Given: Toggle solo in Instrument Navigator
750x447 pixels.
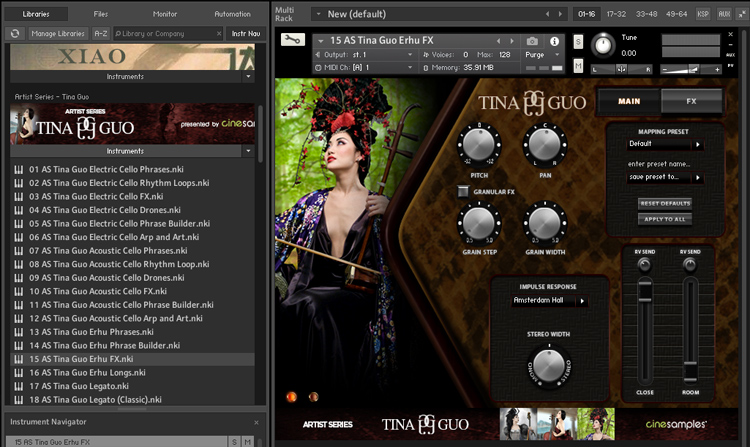Looking at the screenshot, I should tap(234, 442).
